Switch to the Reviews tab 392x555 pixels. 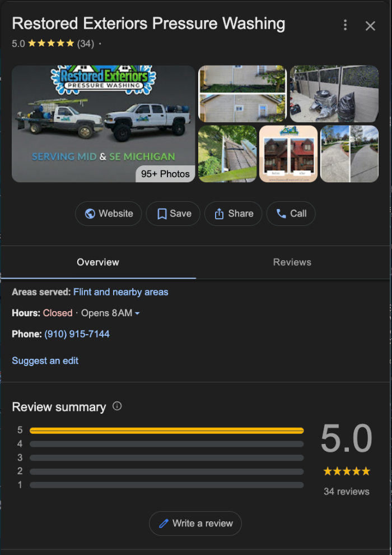click(292, 262)
